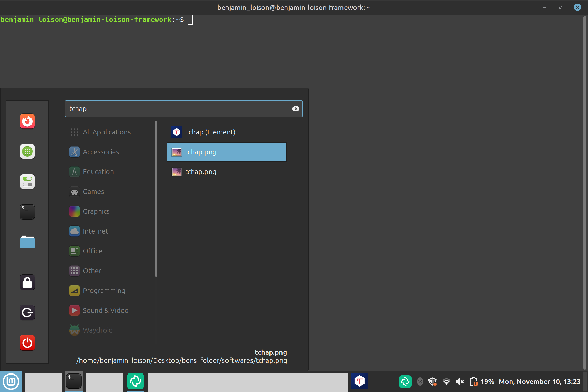Screen dimensions: 588x392
Task: Launch Tchap (Element) search result
Action: click(210, 132)
